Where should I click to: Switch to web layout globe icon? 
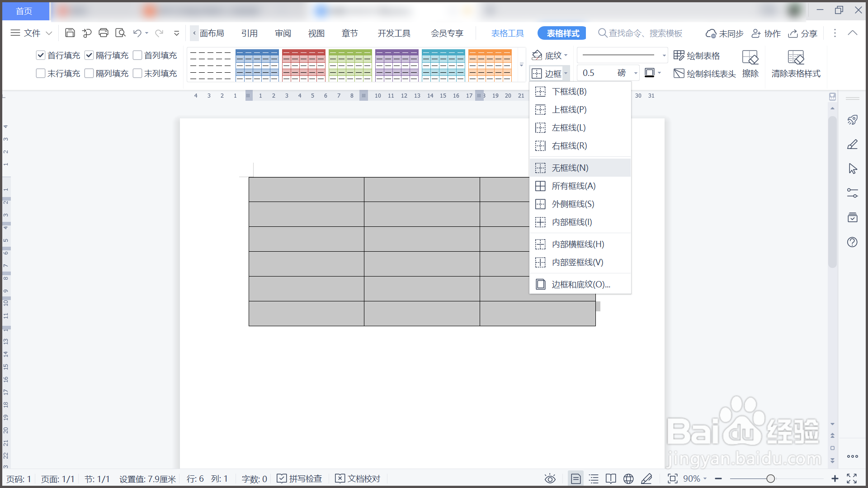[628, 479]
